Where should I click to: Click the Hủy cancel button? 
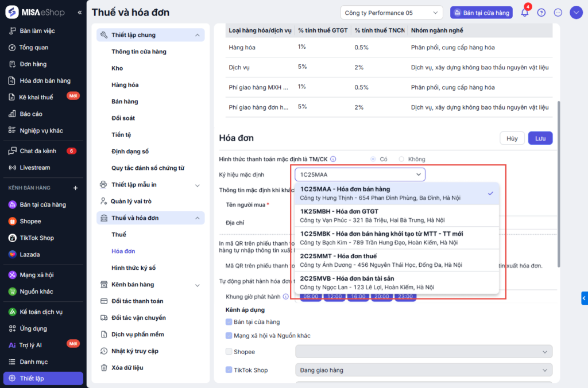pyautogui.click(x=512, y=138)
